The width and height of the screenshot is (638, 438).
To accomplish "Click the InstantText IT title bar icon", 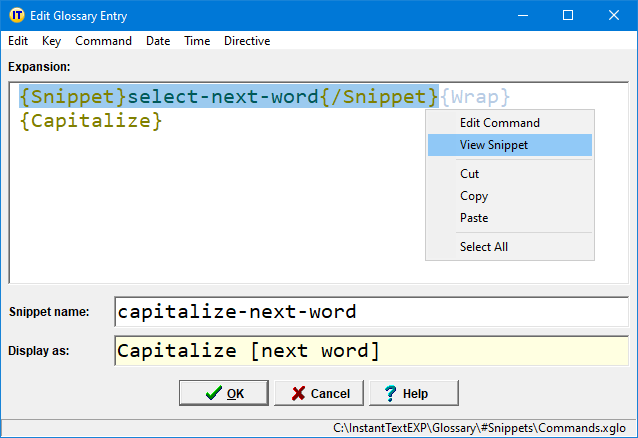I will click(17, 15).
